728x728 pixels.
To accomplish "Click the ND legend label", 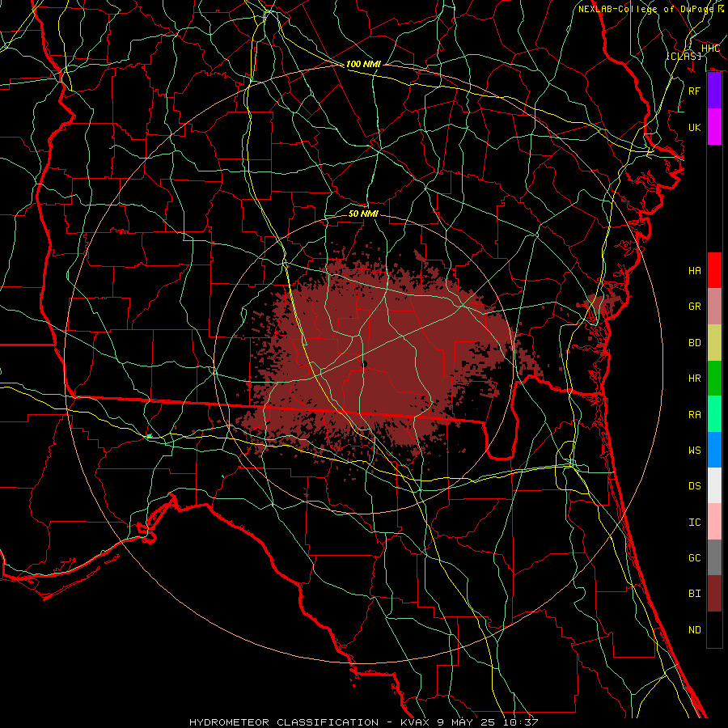I will 694,630.
